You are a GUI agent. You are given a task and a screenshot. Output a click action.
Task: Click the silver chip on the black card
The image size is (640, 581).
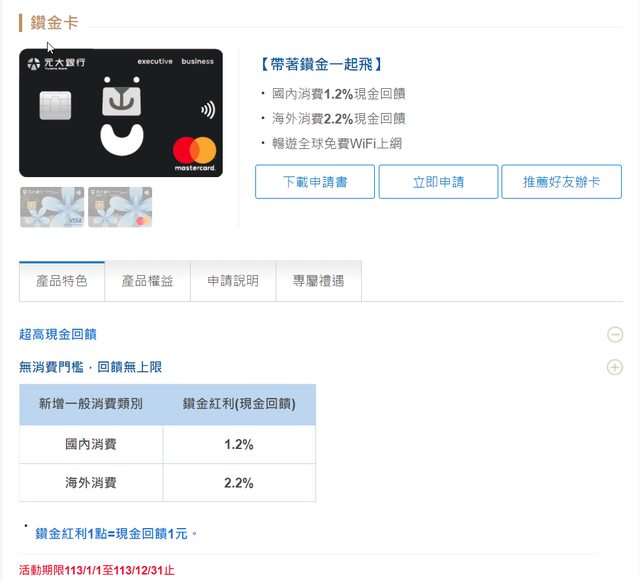click(x=55, y=106)
